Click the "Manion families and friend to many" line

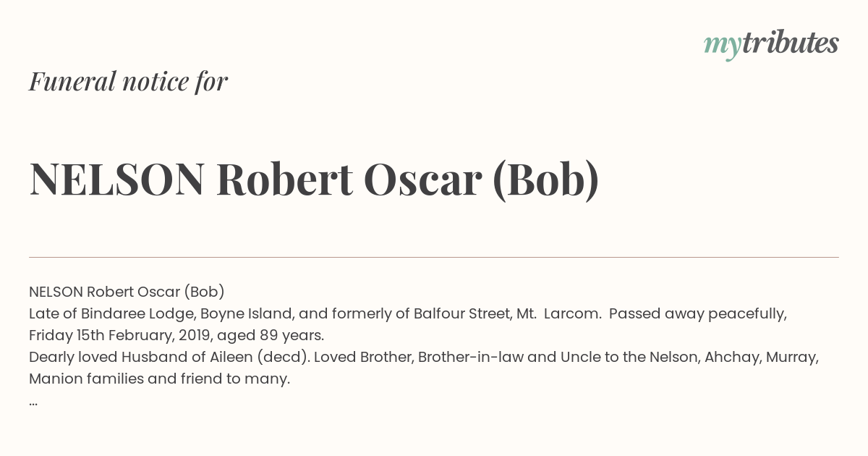159,379
